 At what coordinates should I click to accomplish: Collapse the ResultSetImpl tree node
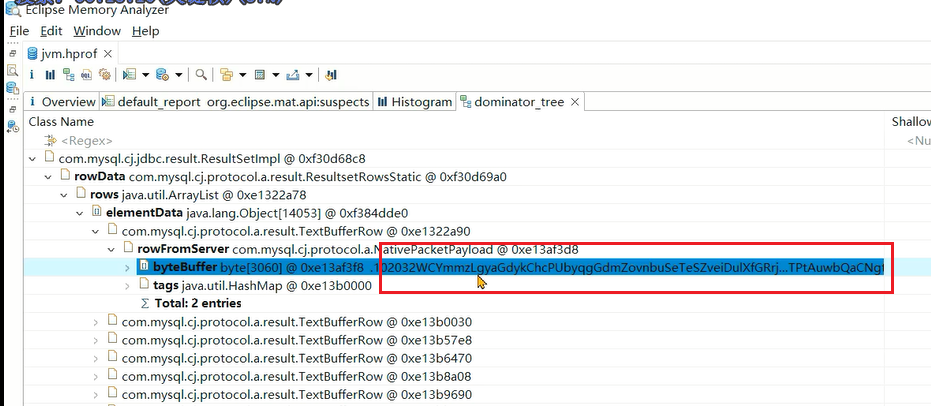(x=32, y=158)
